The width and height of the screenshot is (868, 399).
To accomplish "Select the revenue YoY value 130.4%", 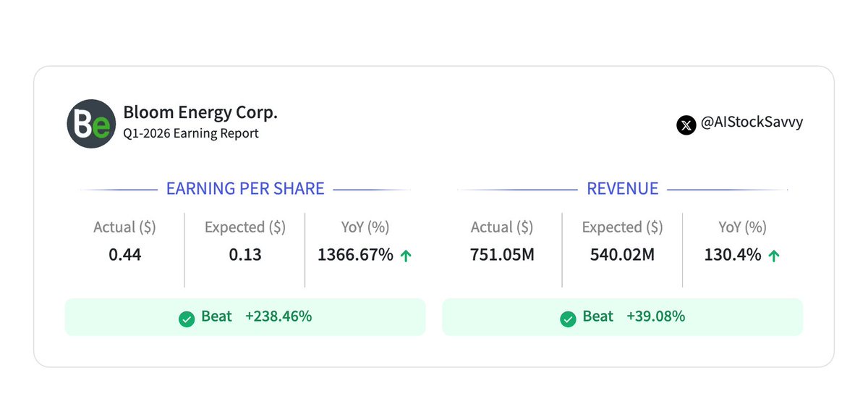I will click(732, 255).
